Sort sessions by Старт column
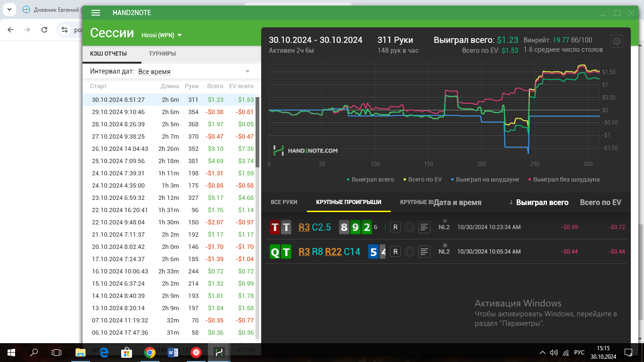The width and height of the screenshot is (644, 362). (x=99, y=86)
